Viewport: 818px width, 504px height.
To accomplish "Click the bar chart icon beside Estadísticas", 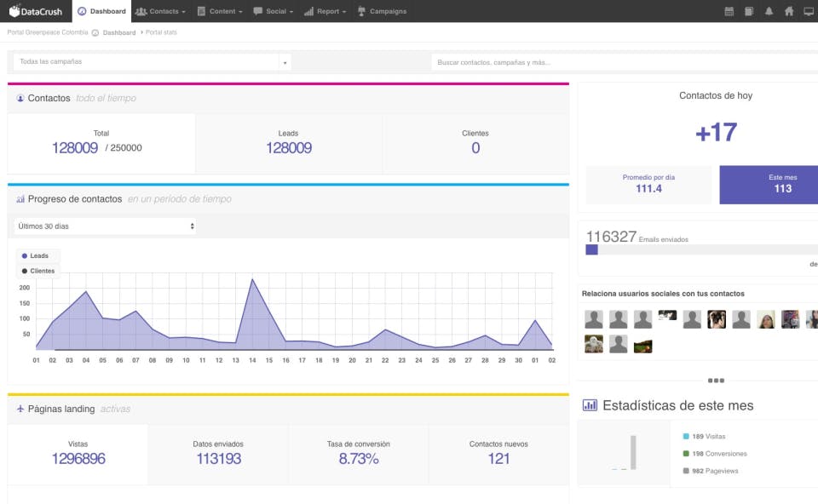I will [590, 405].
